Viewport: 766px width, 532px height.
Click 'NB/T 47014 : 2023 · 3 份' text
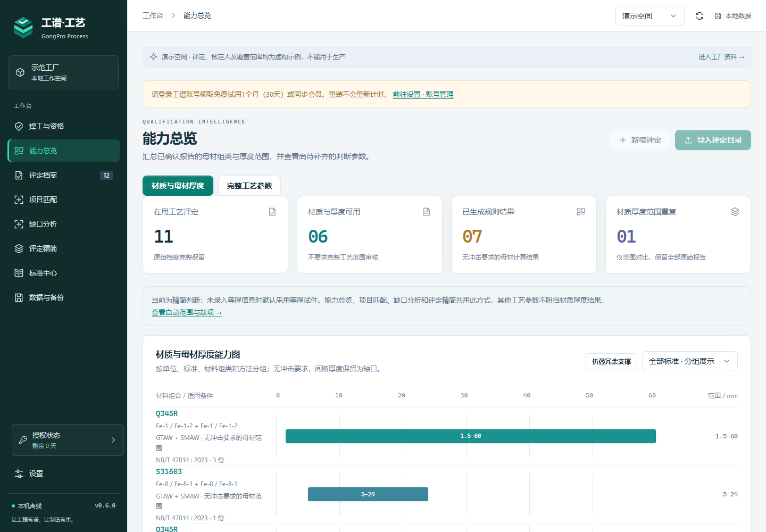click(190, 460)
